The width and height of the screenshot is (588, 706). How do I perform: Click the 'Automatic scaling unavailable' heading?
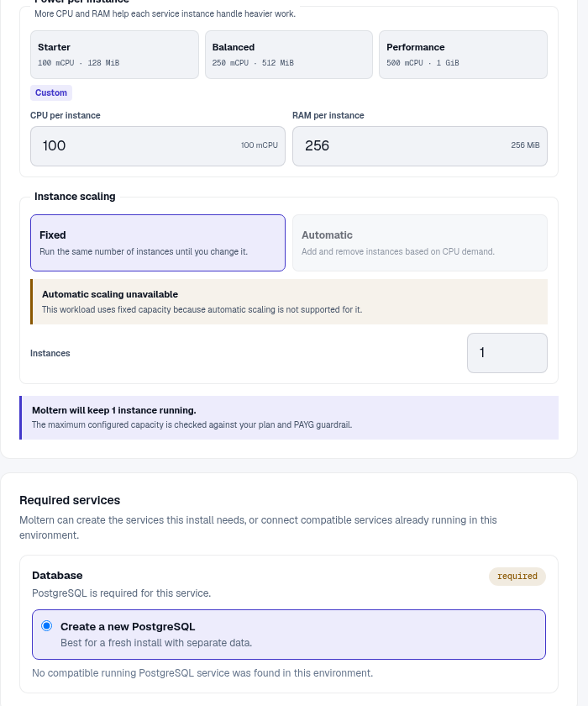pyautogui.click(x=110, y=294)
